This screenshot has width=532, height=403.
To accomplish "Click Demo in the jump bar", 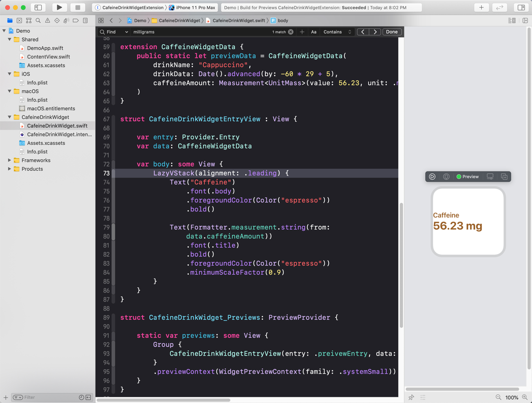I will click(137, 20).
